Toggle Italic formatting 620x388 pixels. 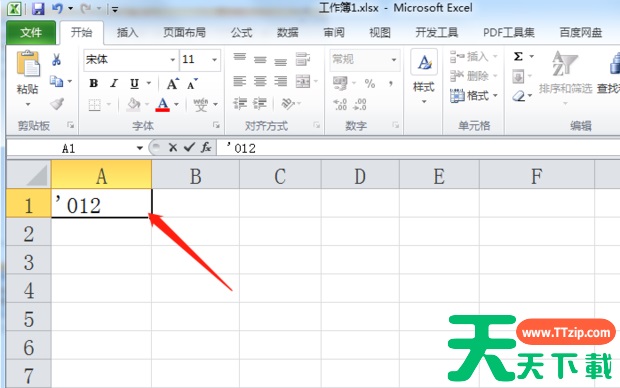114,83
